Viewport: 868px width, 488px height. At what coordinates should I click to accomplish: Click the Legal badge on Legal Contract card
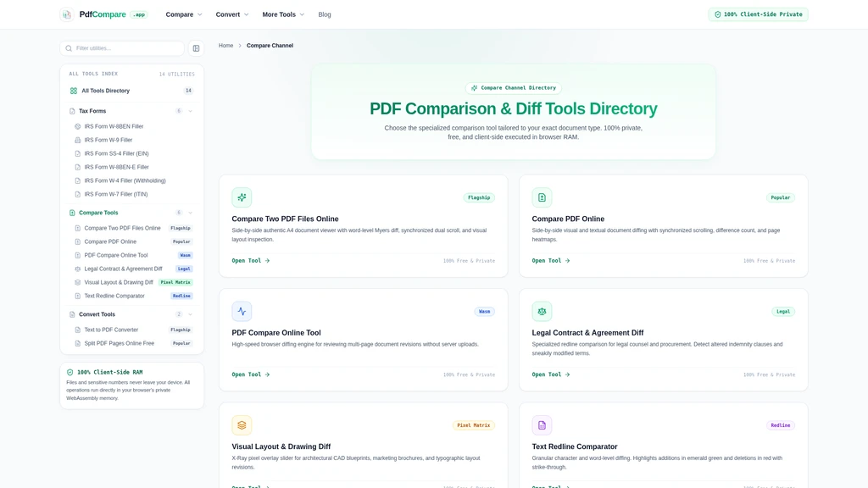click(x=783, y=312)
